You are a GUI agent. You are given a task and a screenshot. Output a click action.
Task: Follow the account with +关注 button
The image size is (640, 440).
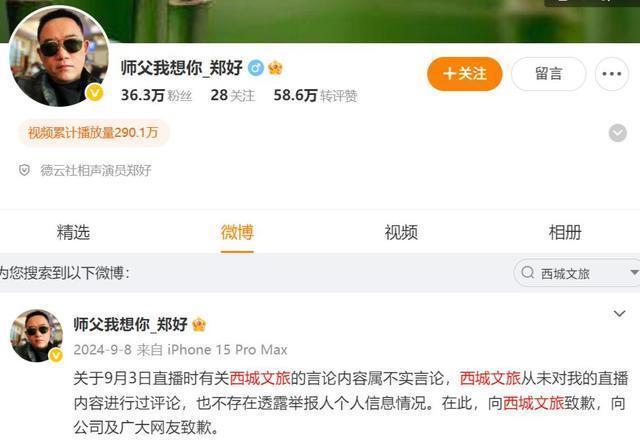point(464,74)
